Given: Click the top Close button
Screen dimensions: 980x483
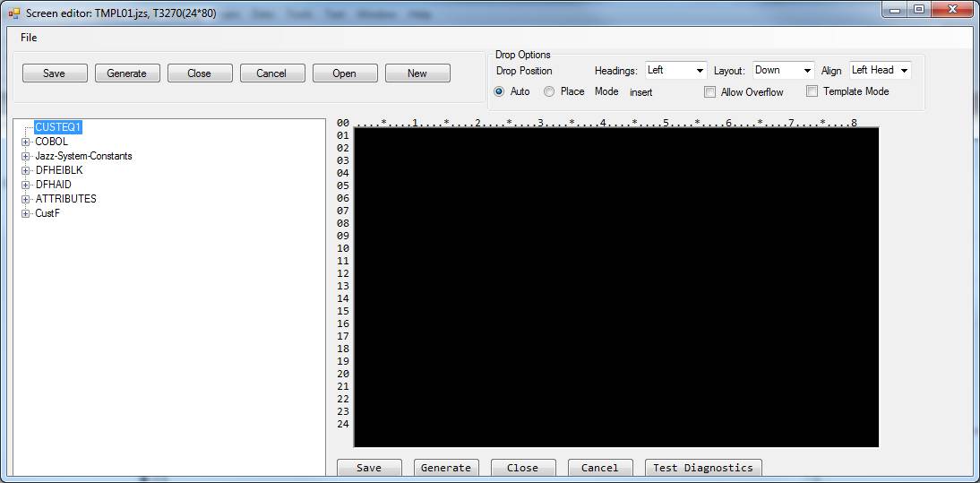Looking at the screenshot, I should click(x=200, y=73).
